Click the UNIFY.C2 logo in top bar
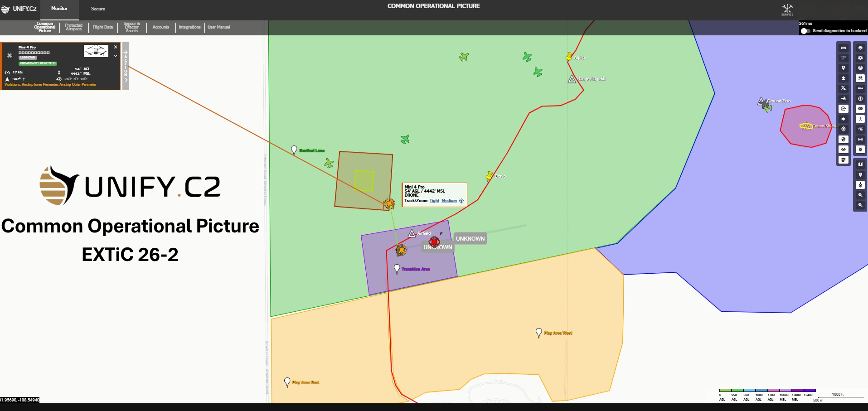Image resolution: width=868 pixels, height=411 pixels. [19, 9]
